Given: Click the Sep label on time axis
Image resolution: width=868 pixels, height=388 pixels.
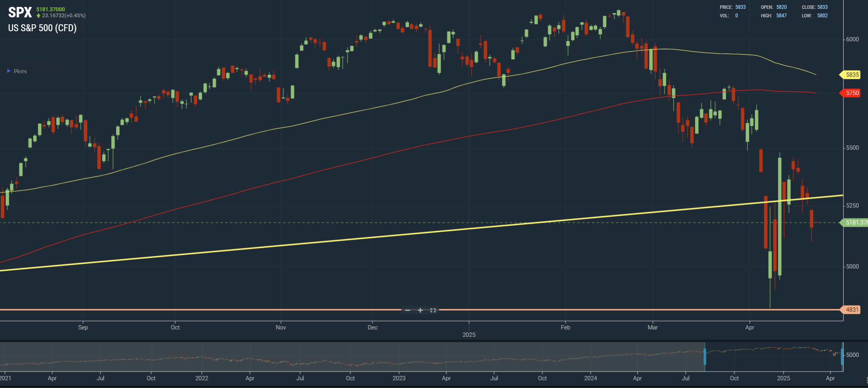Looking at the screenshot, I should click(83, 328).
